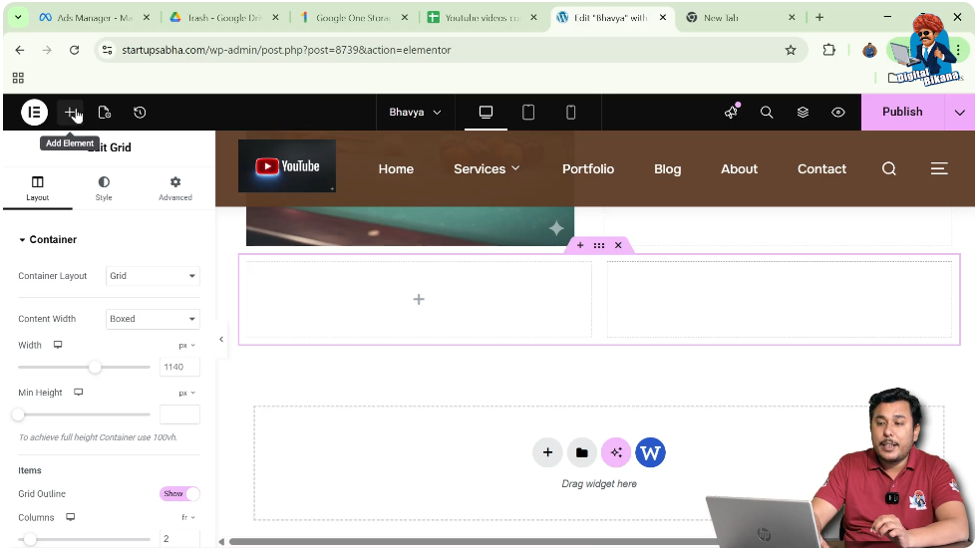Click the Min Height responsive device icon
980x551 pixels.
click(x=79, y=393)
